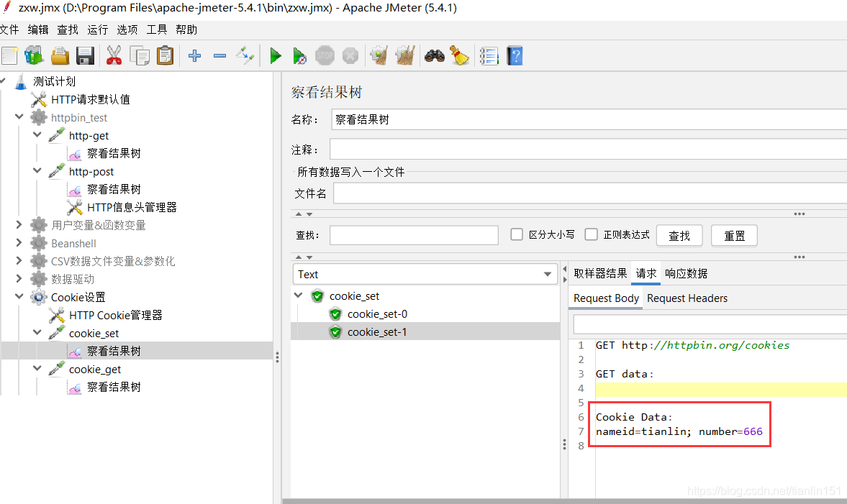847x504 pixels.
Task: Open the 工具 menu
Action: (157, 29)
